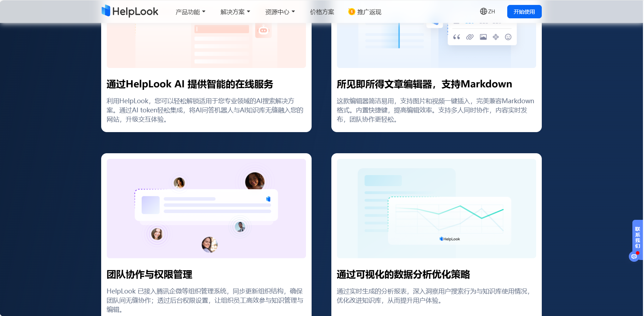Click the emoji smiley icon in editor illustration

click(x=508, y=37)
